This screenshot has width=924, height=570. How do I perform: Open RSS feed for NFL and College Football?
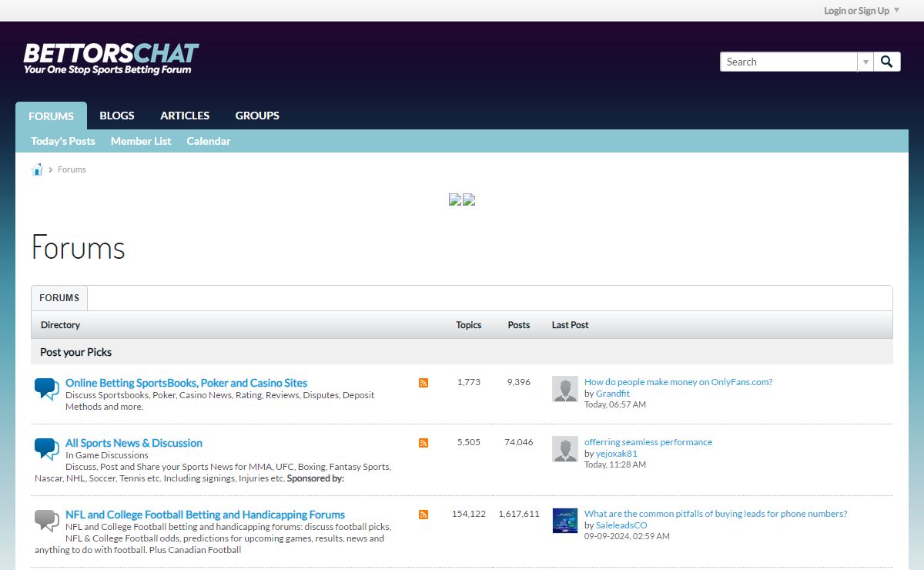[423, 515]
